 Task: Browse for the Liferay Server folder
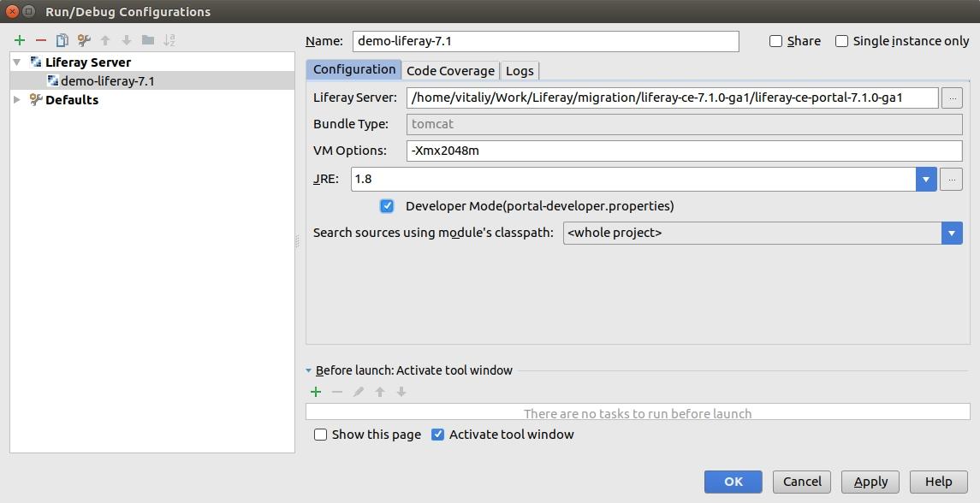click(x=952, y=98)
